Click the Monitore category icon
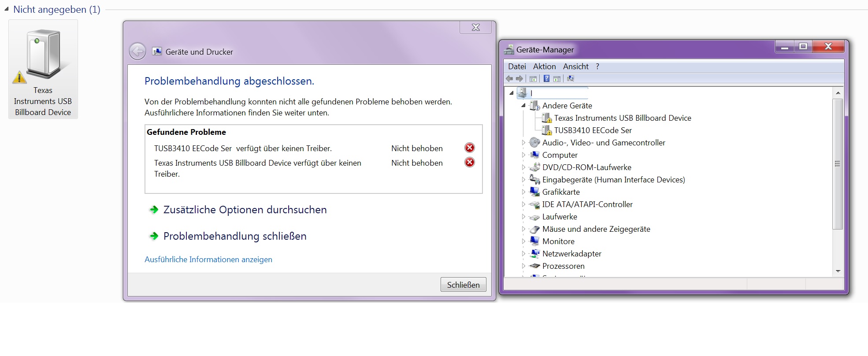Image resolution: width=868 pixels, height=356 pixels. click(534, 241)
